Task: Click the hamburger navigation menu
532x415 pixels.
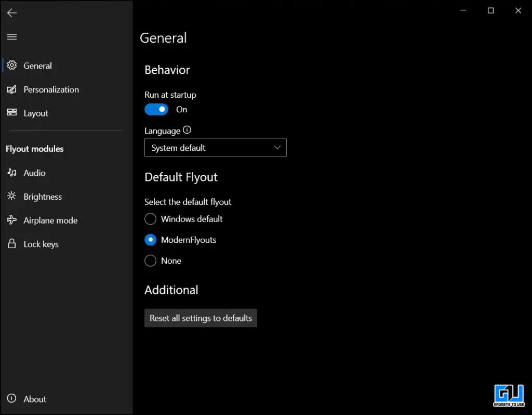Action: click(11, 36)
